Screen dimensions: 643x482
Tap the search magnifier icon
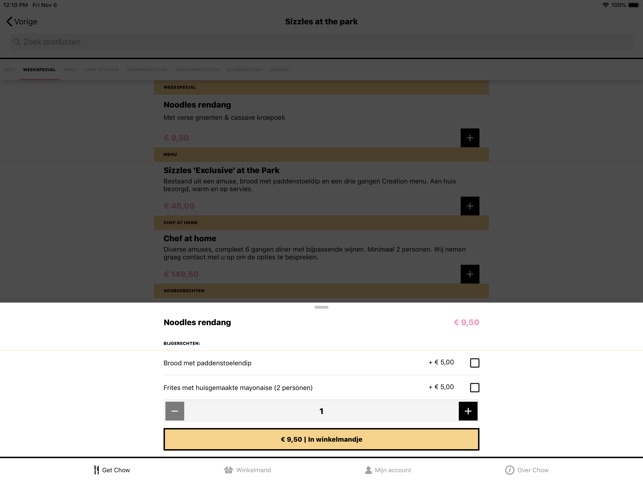pyautogui.click(x=16, y=42)
